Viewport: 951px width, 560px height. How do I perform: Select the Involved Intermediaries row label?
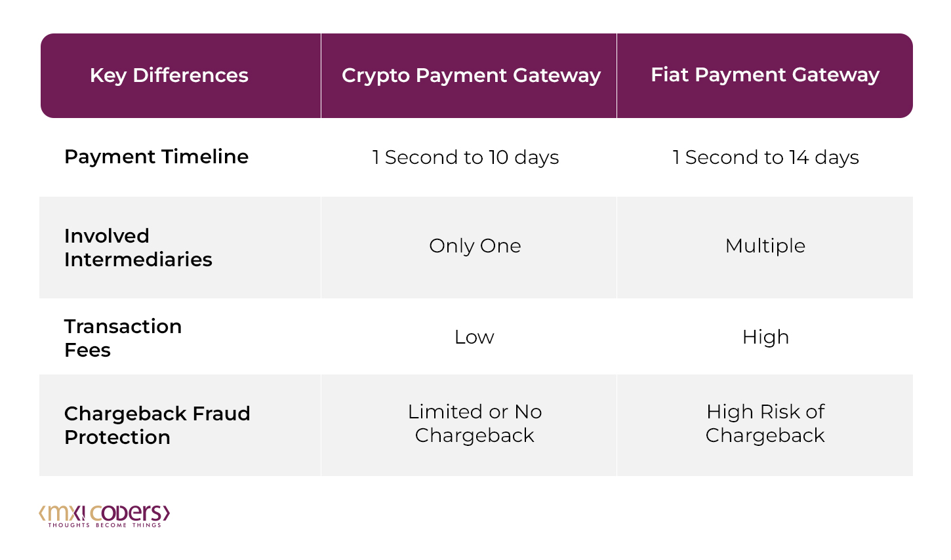[138, 247]
